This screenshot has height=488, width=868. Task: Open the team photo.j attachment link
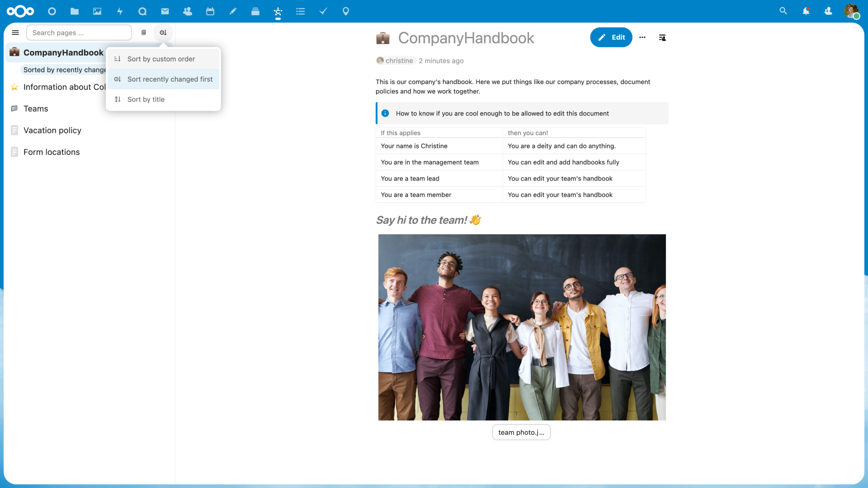click(521, 432)
